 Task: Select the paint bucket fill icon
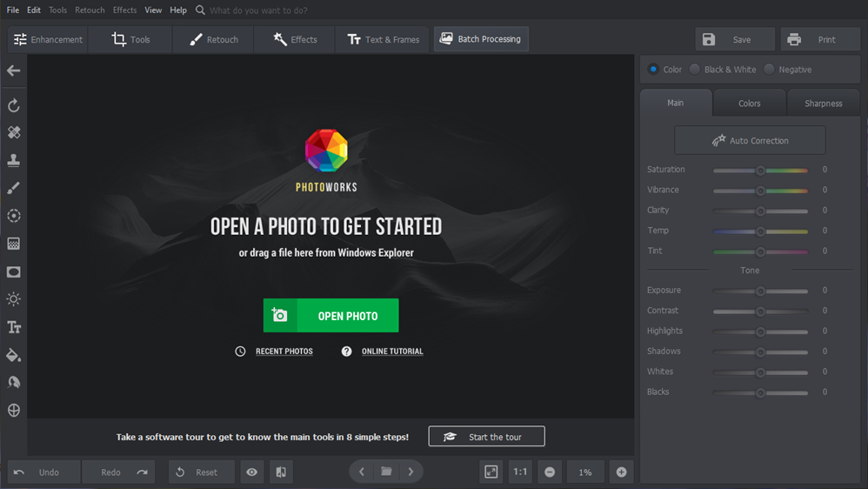tap(14, 355)
